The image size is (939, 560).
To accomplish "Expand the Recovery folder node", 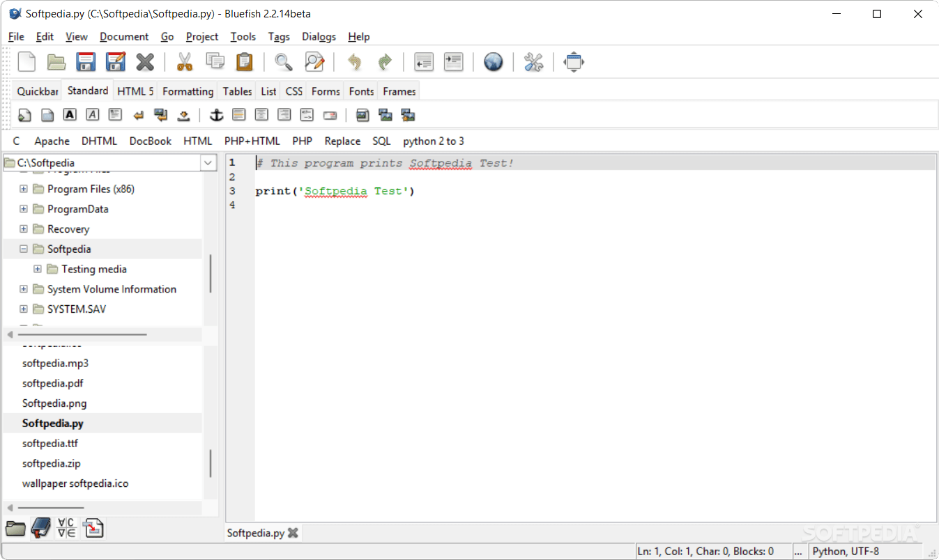I will (24, 229).
